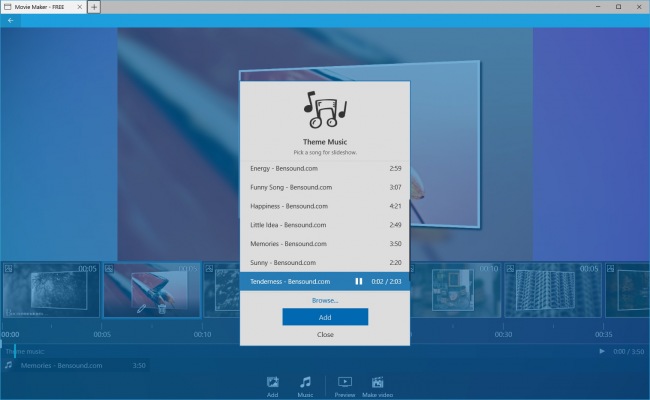The height and width of the screenshot is (400, 650).
Task: Choose Happiness - Bensound.com track
Action: pos(325,206)
